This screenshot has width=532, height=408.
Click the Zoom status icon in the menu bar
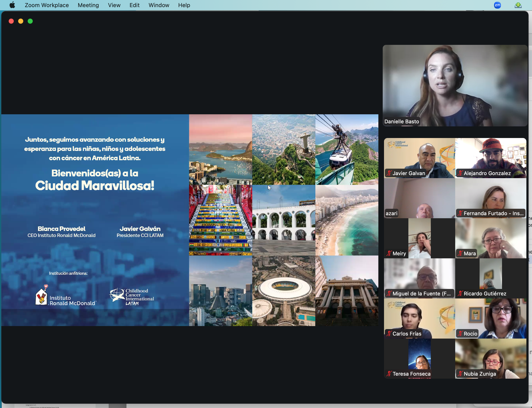(497, 5)
